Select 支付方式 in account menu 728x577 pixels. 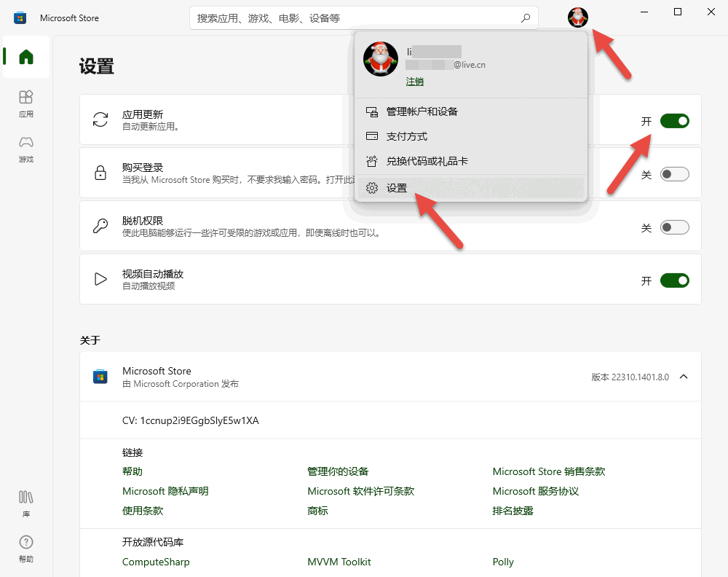pos(471,136)
